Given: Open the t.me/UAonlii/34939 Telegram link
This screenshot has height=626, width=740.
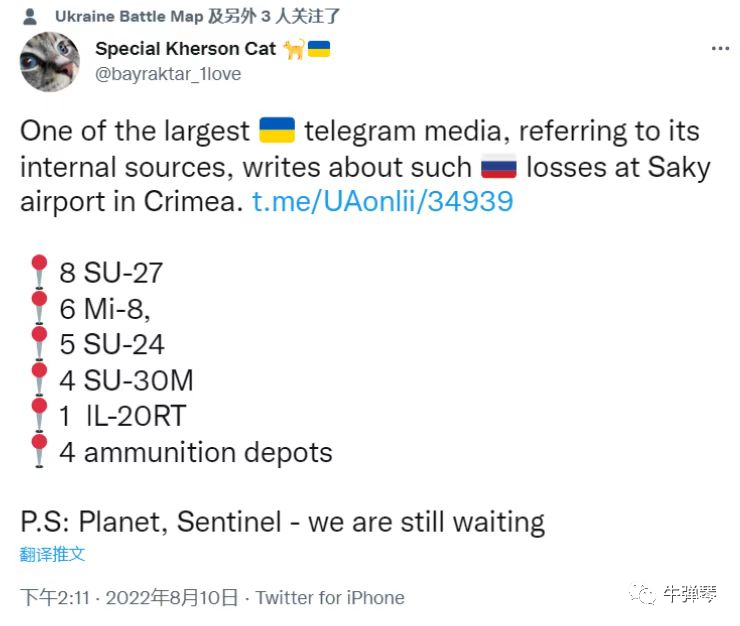Looking at the screenshot, I should [382, 201].
